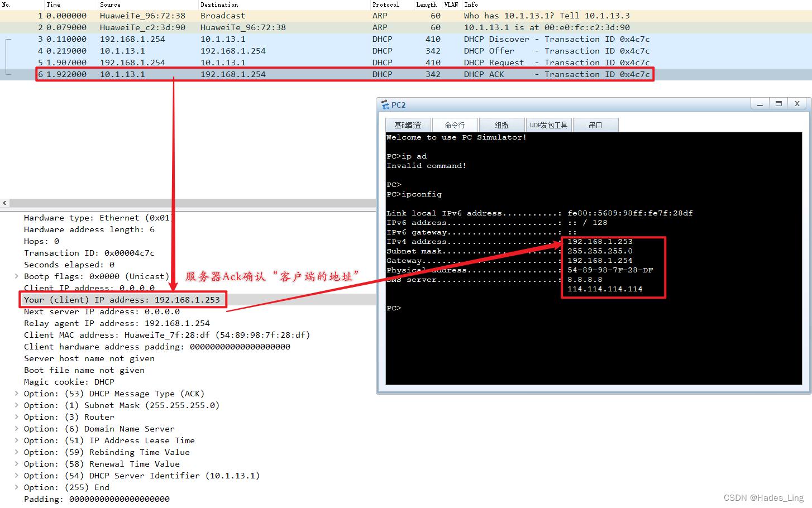Sort packet list by VLAN column
This screenshot has width=812, height=508.
point(451,4)
